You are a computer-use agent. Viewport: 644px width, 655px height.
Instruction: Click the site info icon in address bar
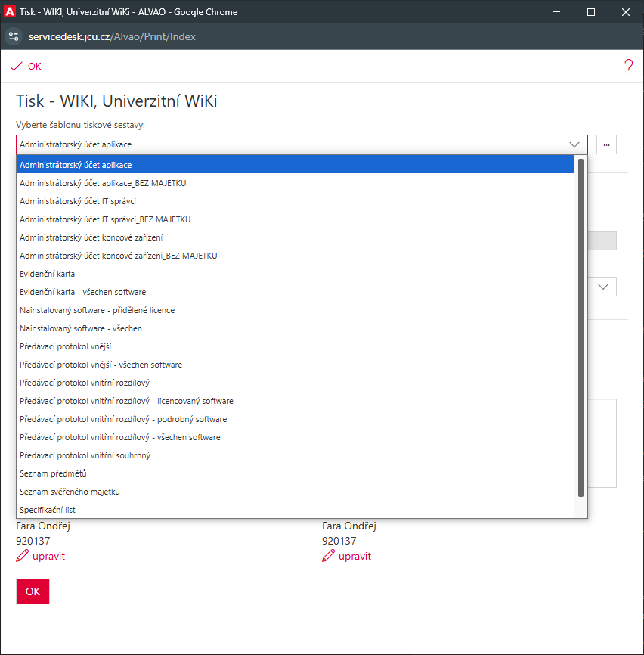tap(14, 36)
